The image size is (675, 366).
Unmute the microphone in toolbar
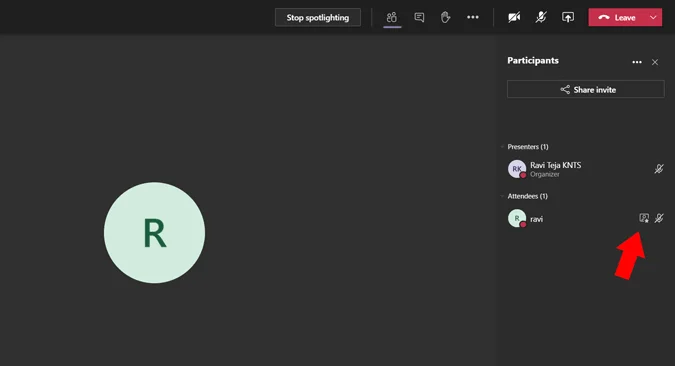[x=541, y=18]
